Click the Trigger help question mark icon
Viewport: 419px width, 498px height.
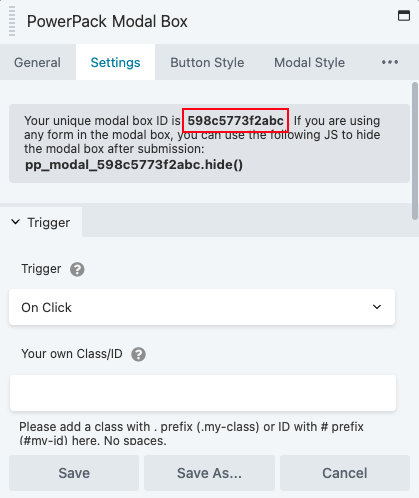point(77,269)
